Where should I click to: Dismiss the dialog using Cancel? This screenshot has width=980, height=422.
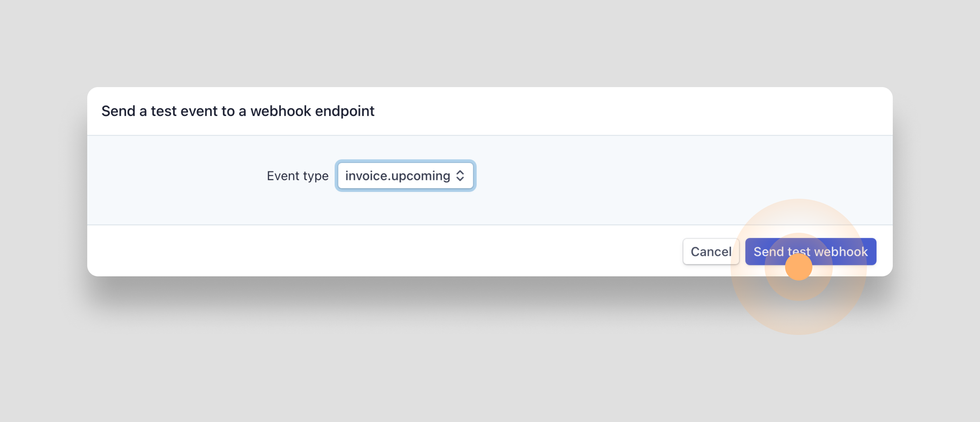tap(711, 251)
